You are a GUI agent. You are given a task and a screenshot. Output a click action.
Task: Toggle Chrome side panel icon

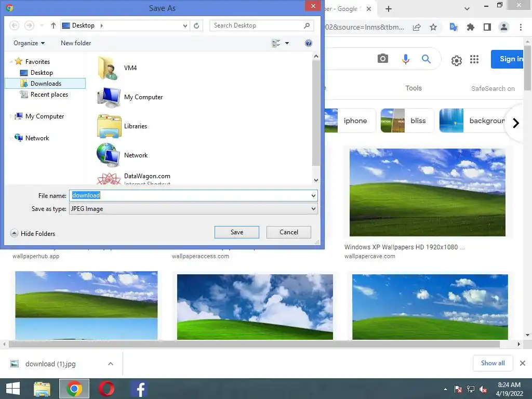(487, 27)
